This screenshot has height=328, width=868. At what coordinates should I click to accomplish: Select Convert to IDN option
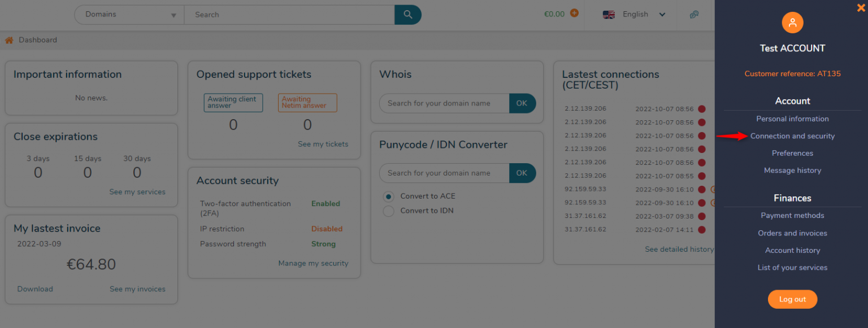388,211
